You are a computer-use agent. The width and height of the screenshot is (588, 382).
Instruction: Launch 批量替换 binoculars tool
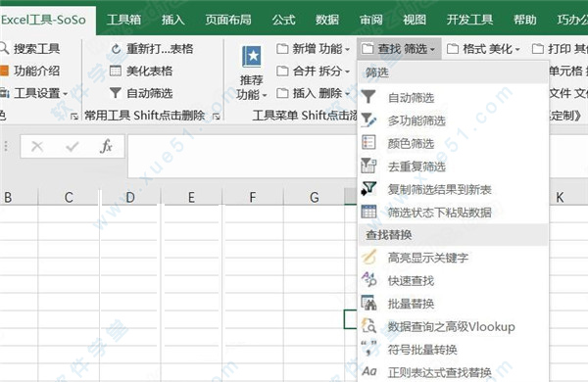tap(368, 303)
